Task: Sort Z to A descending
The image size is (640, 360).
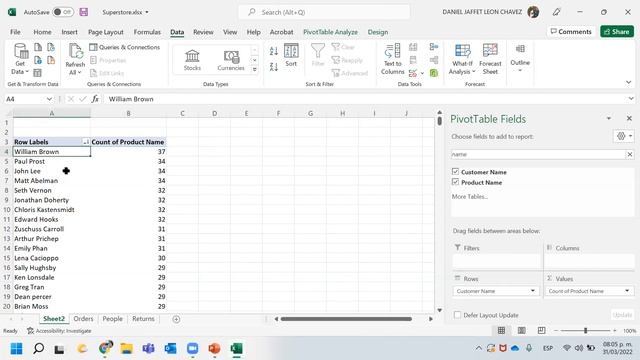Action: [x=274, y=67]
